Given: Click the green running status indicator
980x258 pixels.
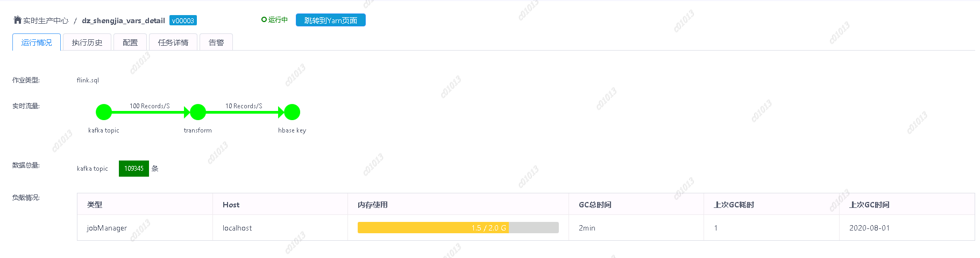Looking at the screenshot, I should pos(264,20).
